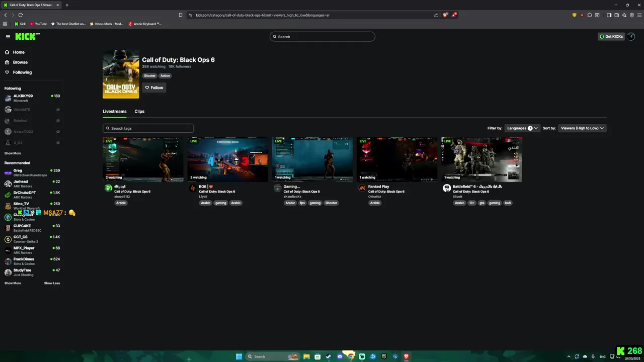Open FrankDimes recommended channel

32,261
